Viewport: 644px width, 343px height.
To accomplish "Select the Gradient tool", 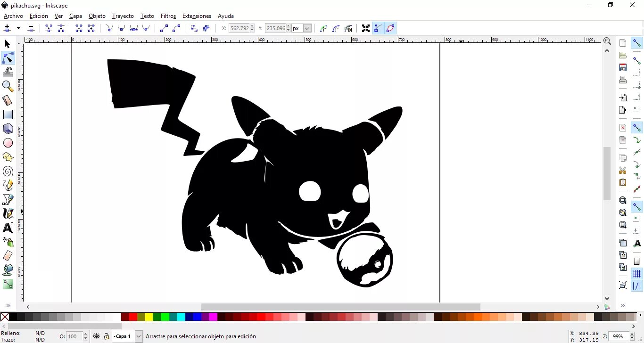I will point(8,284).
